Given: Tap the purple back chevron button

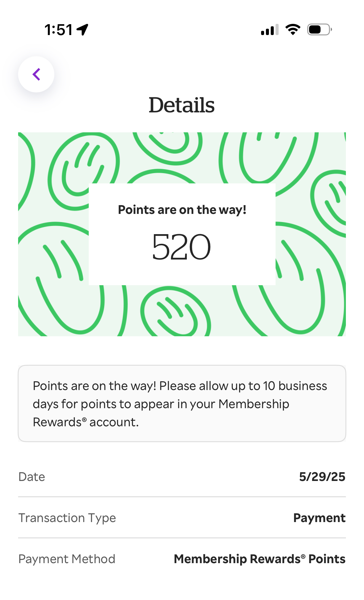Looking at the screenshot, I should (x=36, y=74).
